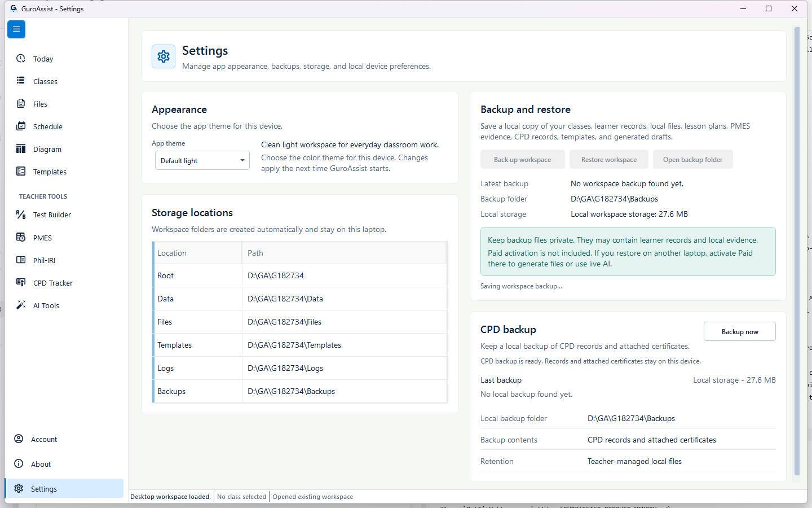Viewport: 812px width, 508px height.
Task: Click the App theme dropdown arrow
Action: pos(242,160)
